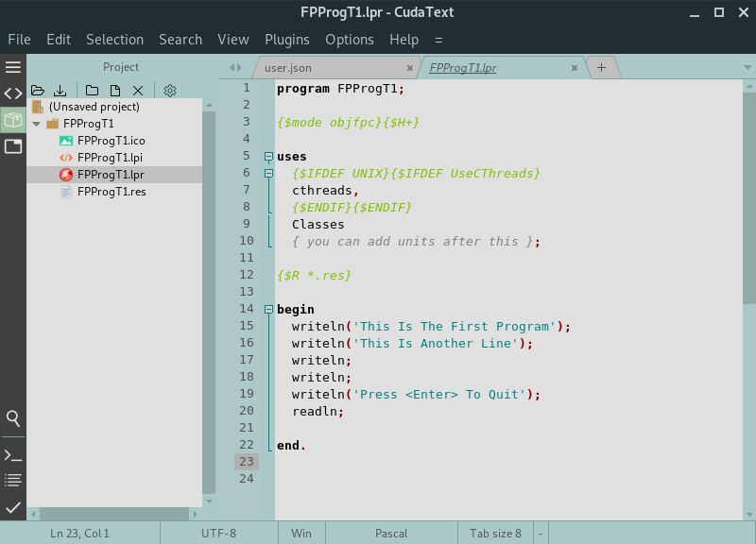Activate the Project cube icon in the sidebar

point(12,120)
